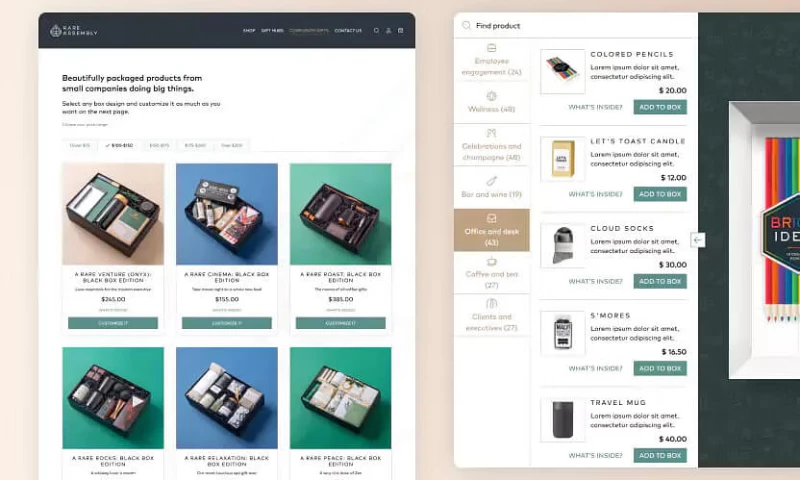Add S'mores to box
Viewport: 800px width, 480px height.
660,368
